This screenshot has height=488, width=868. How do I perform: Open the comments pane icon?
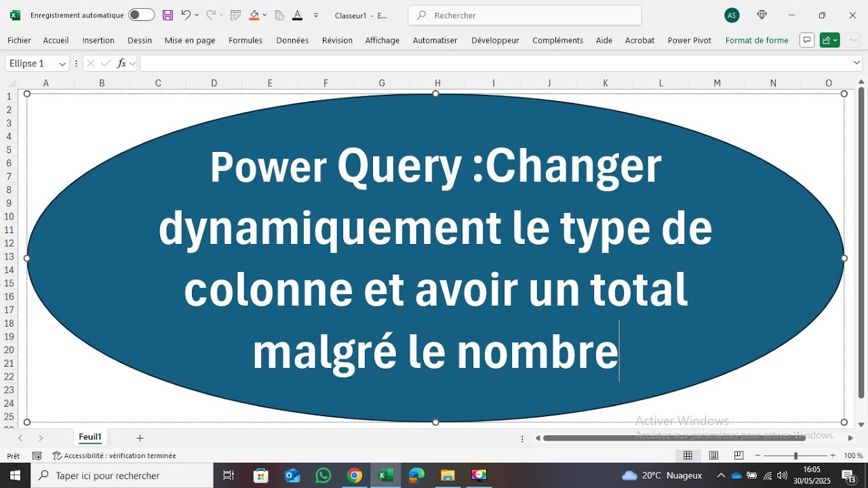807,40
